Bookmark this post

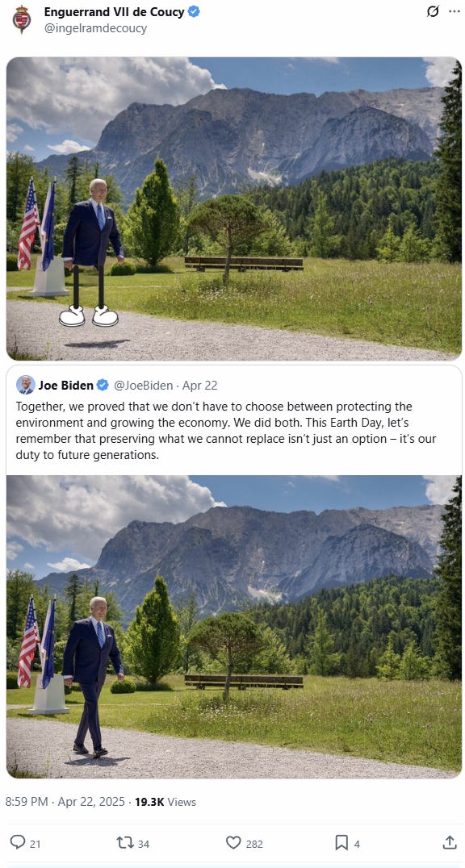pyautogui.click(x=341, y=842)
